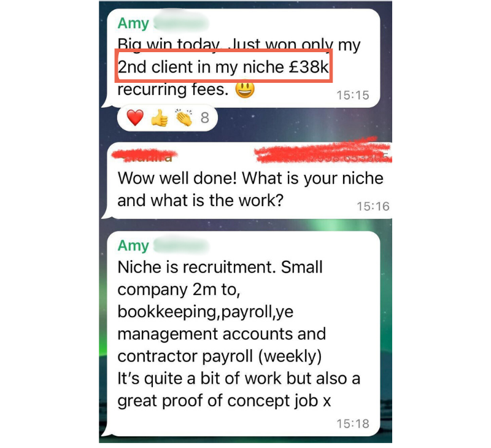Click the 15:15 timestamp
This screenshot has width=491, height=448.
(x=353, y=95)
